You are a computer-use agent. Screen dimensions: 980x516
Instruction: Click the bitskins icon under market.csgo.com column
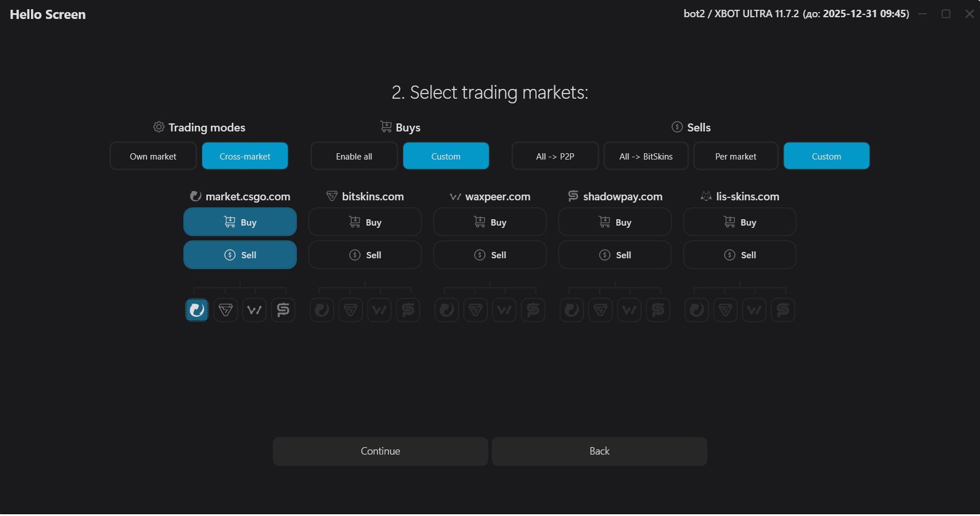(x=226, y=310)
